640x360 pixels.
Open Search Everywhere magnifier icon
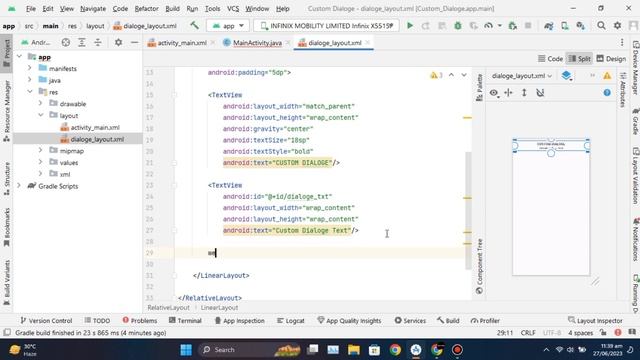click(601, 25)
